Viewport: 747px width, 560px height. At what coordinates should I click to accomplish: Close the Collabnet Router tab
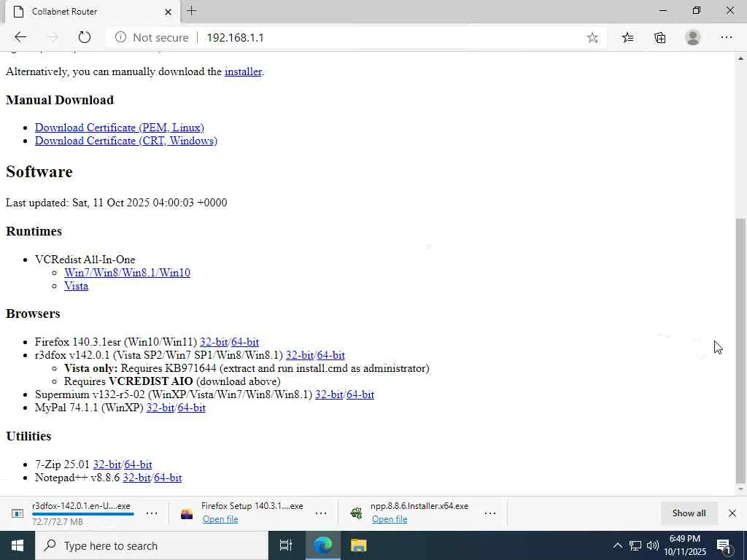click(x=168, y=12)
